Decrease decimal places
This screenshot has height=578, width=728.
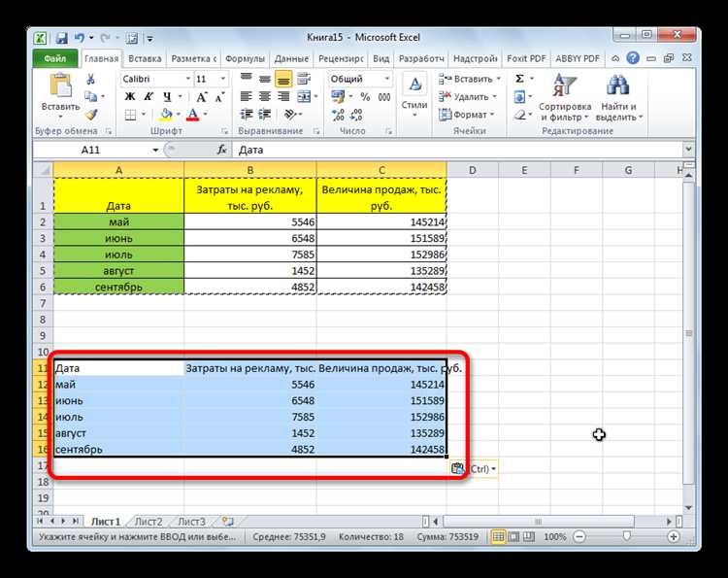point(356,115)
